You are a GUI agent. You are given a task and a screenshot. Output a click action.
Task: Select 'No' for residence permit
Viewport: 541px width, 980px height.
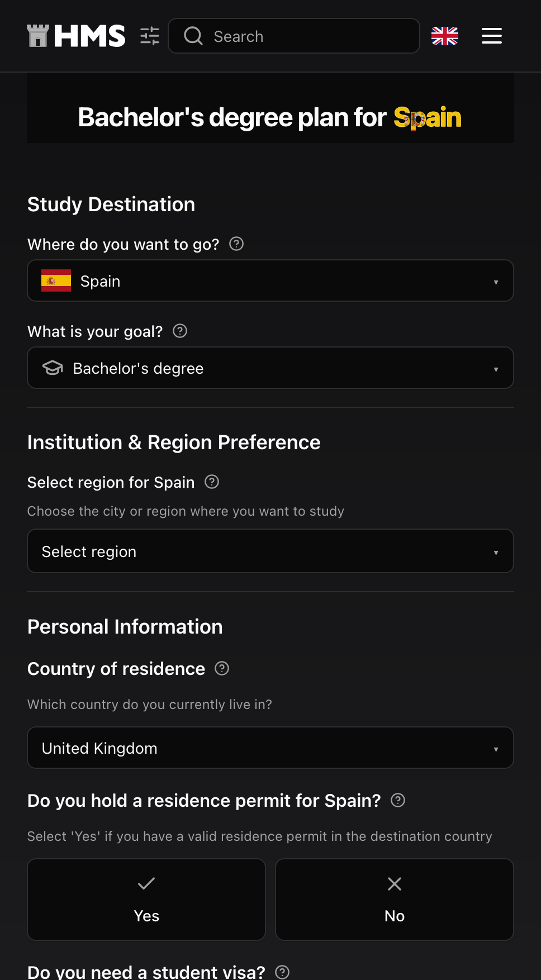(x=395, y=899)
